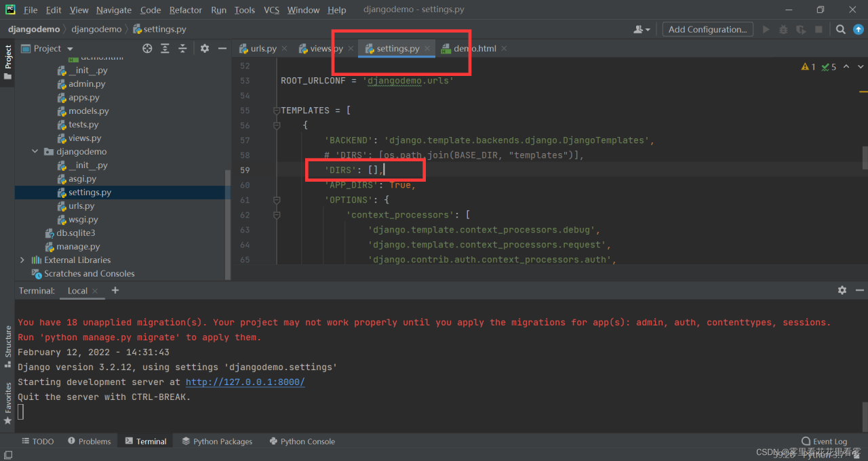Open a new terminal session with plus
This screenshot has height=461, width=868.
coord(115,290)
